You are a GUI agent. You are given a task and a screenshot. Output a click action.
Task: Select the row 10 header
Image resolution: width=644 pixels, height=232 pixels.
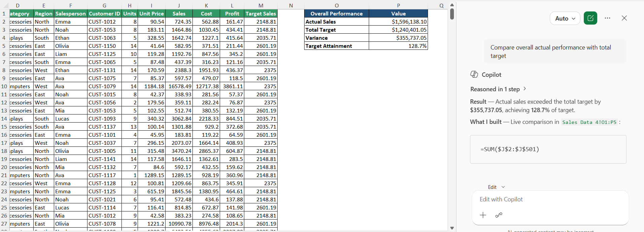[4, 87]
